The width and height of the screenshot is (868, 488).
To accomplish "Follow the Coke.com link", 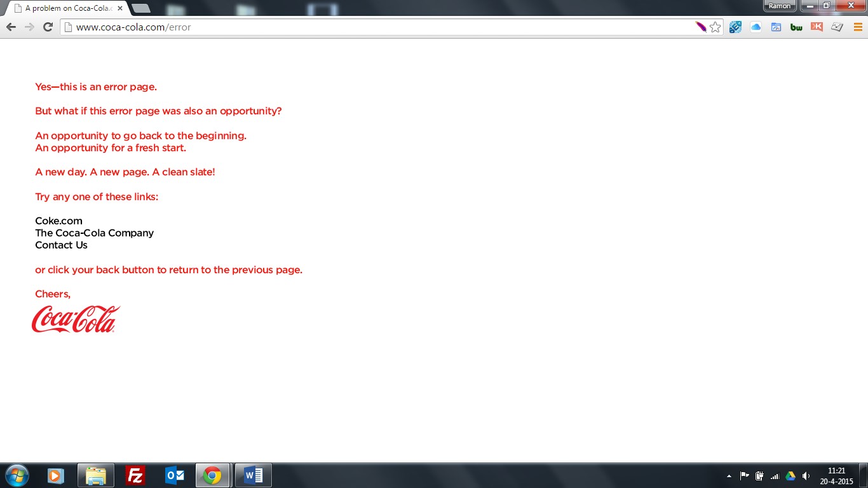I will click(58, 221).
